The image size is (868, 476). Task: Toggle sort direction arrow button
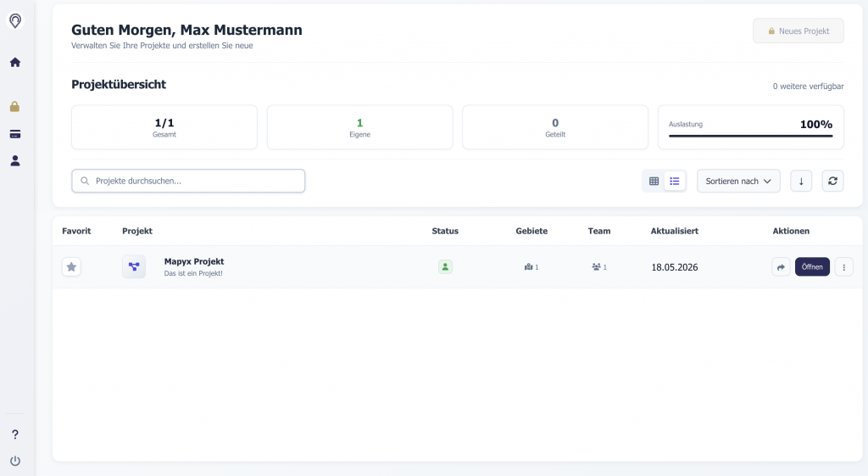coord(801,182)
